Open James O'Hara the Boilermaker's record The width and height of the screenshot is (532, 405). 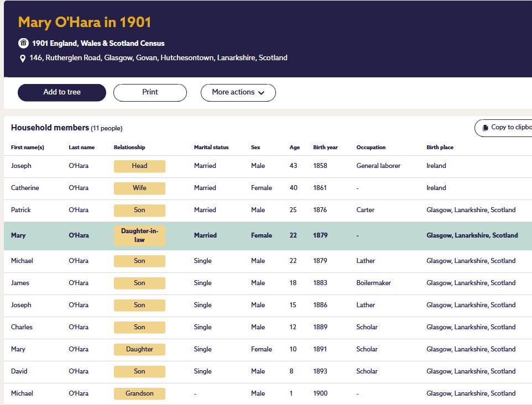click(20, 283)
